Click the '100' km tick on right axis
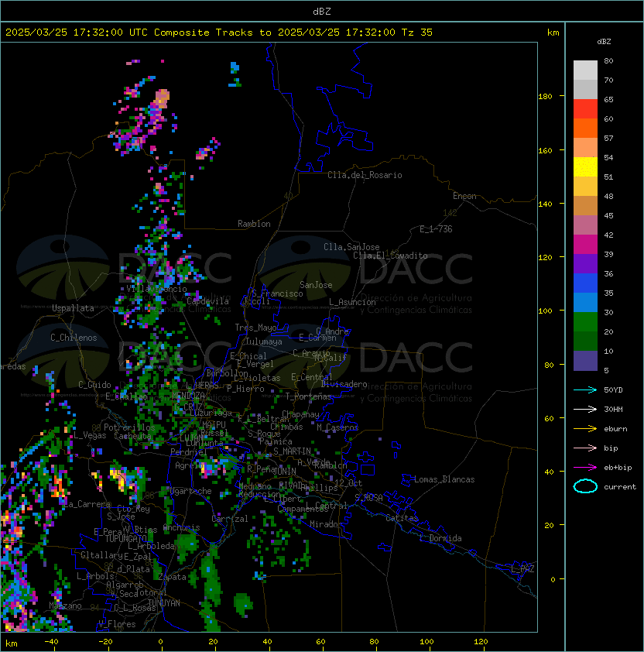 coord(545,311)
